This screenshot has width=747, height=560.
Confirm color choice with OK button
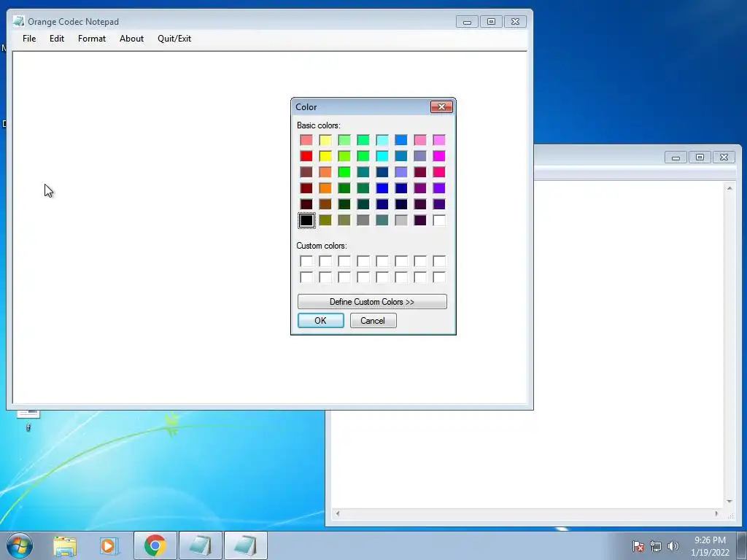coord(321,321)
